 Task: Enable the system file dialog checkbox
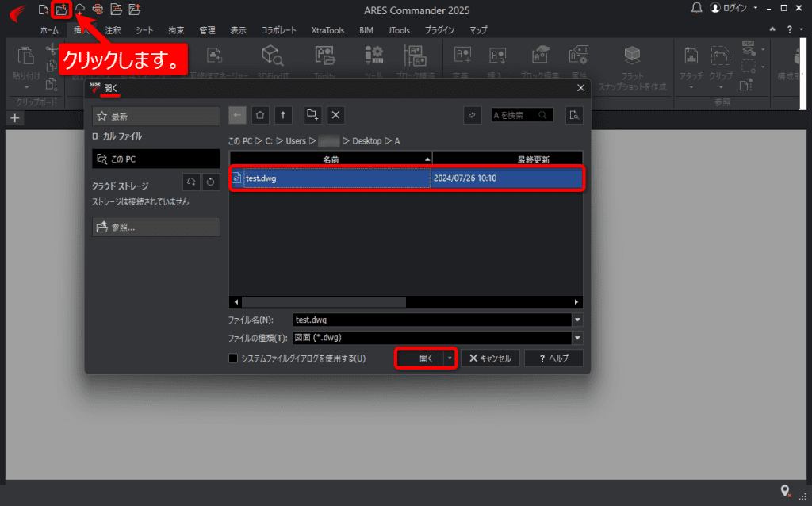(x=233, y=358)
